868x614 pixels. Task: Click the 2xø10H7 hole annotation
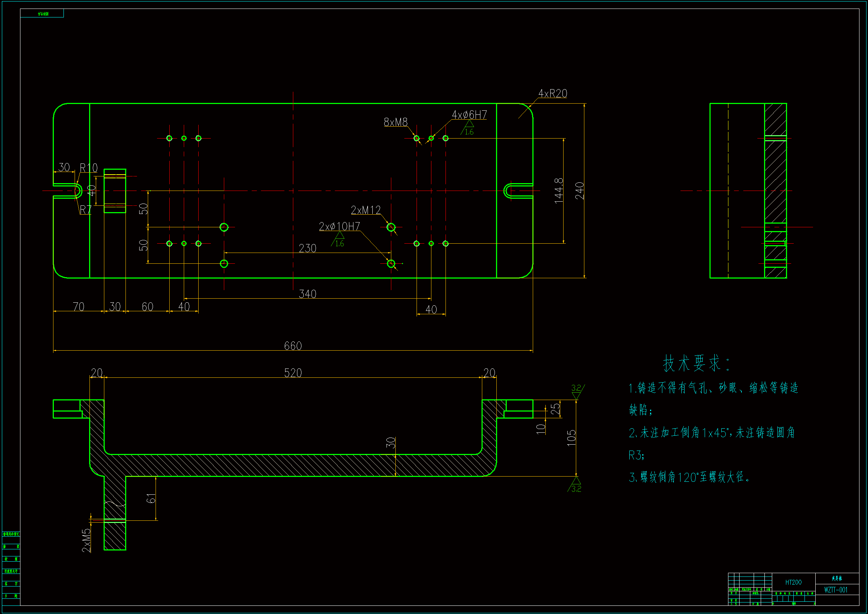point(339,227)
